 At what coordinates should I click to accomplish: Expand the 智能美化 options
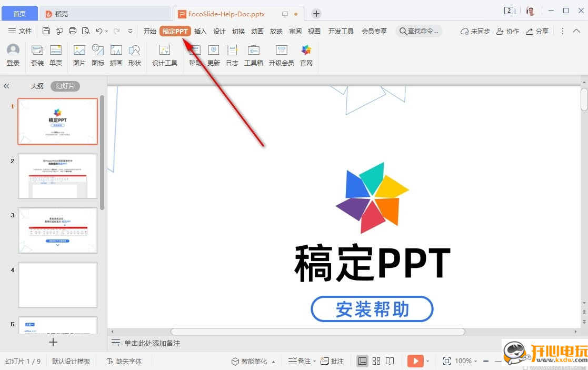click(x=273, y=361)
